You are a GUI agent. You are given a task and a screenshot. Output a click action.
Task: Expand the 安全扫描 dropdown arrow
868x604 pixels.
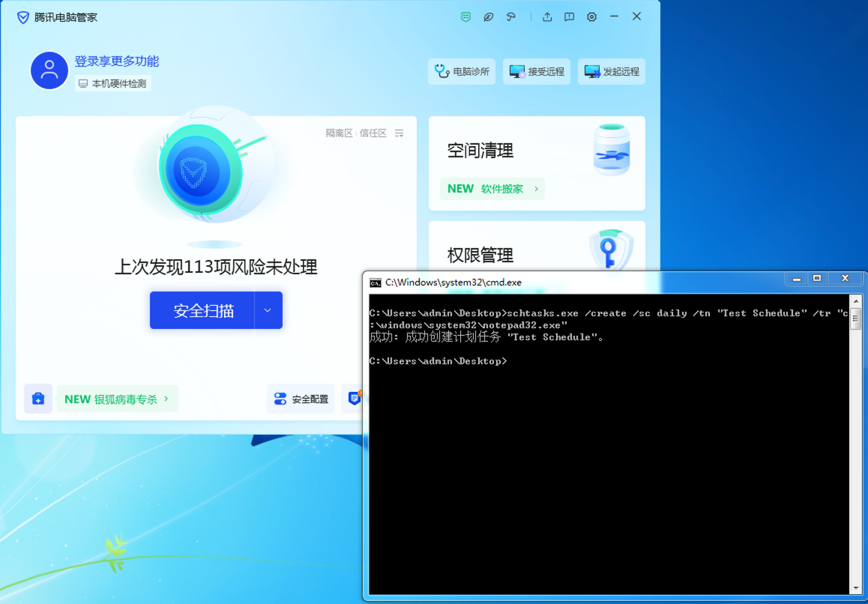click(268, 310)
